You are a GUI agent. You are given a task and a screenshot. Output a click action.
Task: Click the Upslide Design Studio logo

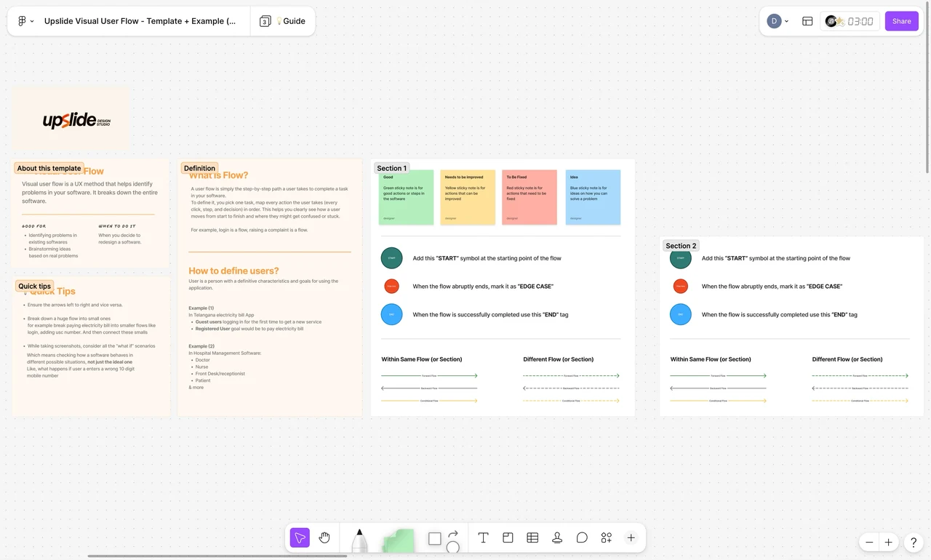click(x=76, y=120)
